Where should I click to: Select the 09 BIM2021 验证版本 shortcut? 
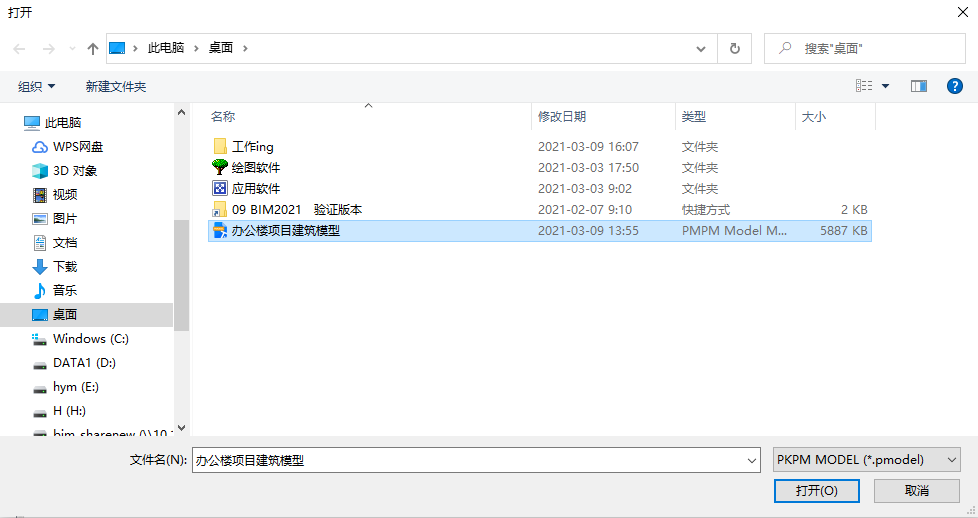pos(540,210)
